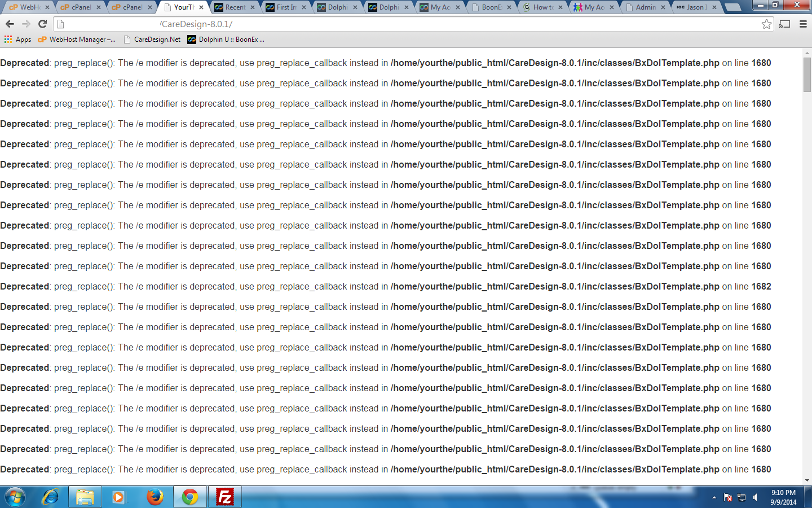Open Windows Explorer from the taskbar

(85, 497)
